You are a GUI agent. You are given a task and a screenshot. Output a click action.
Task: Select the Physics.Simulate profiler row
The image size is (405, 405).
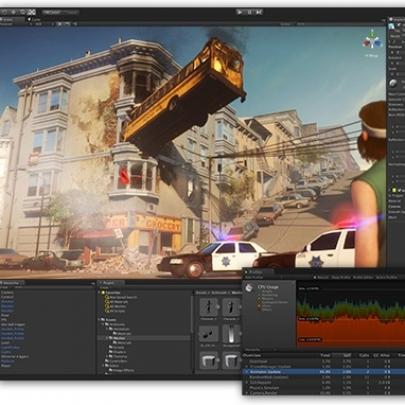click(x=323, y=388)
